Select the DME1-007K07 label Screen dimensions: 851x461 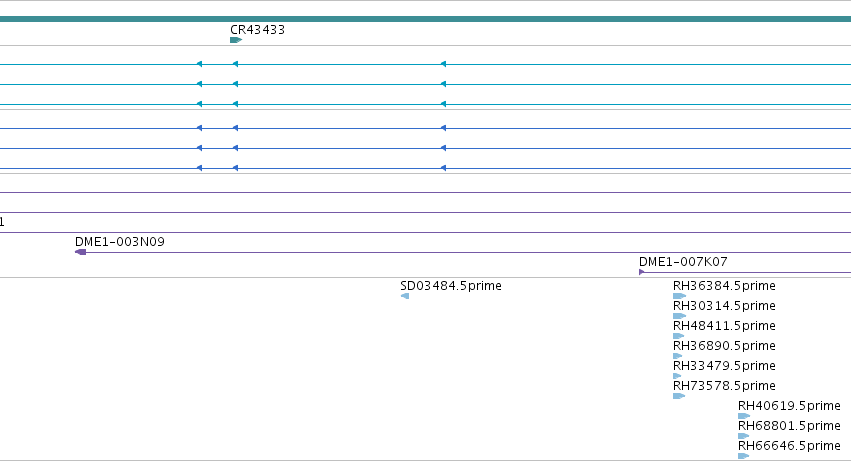tap(683, 262)
